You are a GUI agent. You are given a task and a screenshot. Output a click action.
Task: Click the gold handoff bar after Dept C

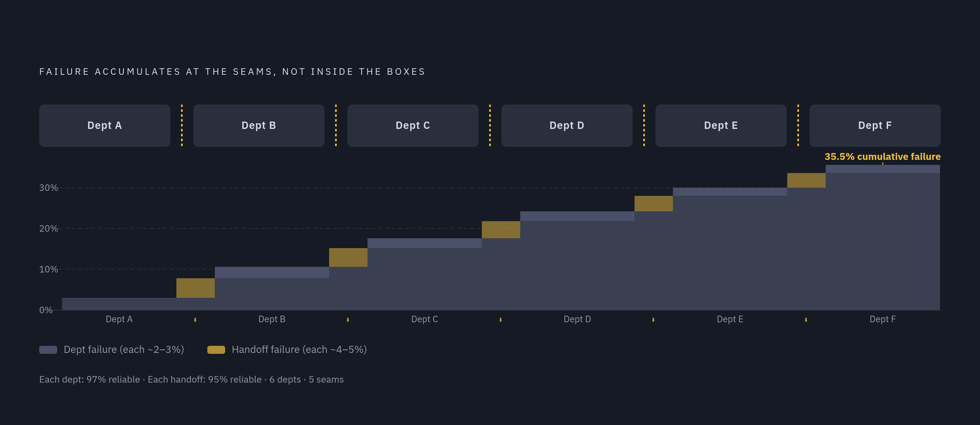point(501,229)
